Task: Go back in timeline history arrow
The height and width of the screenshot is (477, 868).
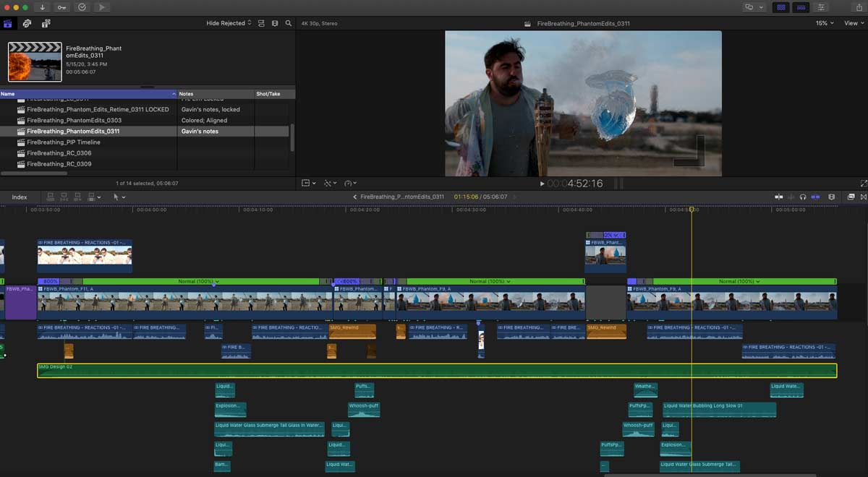Action: coord(354,197)
